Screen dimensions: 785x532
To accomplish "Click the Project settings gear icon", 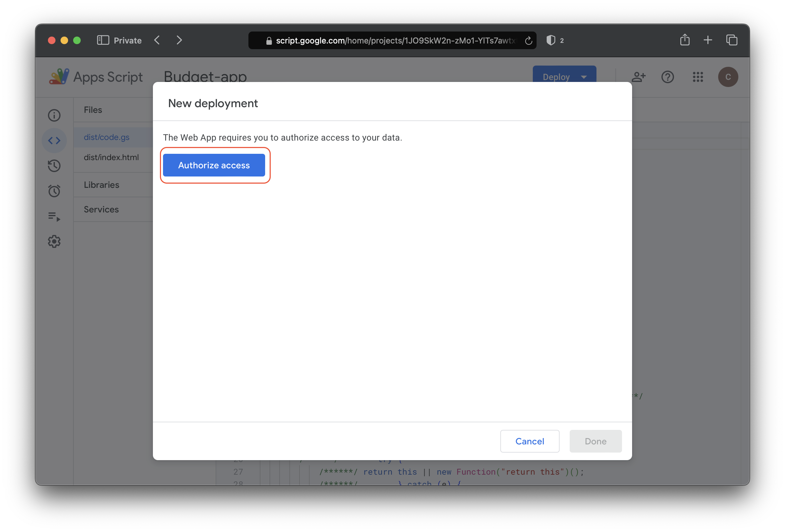I will pos(54,241).
